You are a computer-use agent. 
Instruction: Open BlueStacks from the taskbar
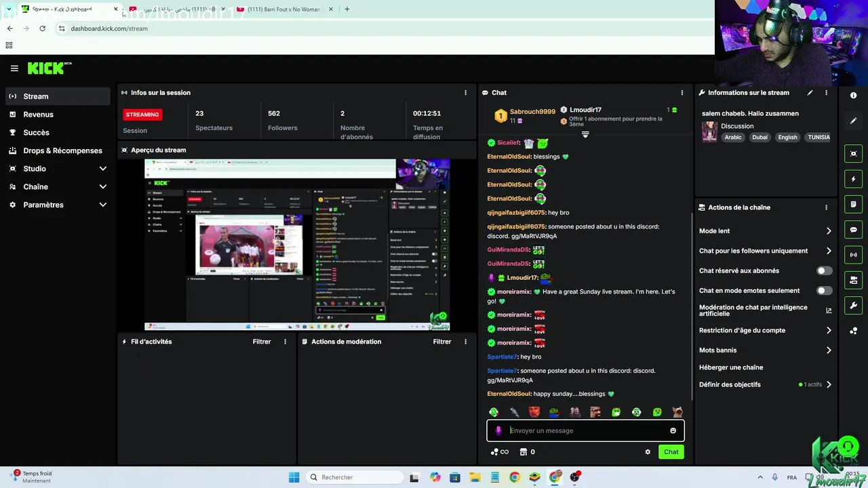tap(535, 477)
